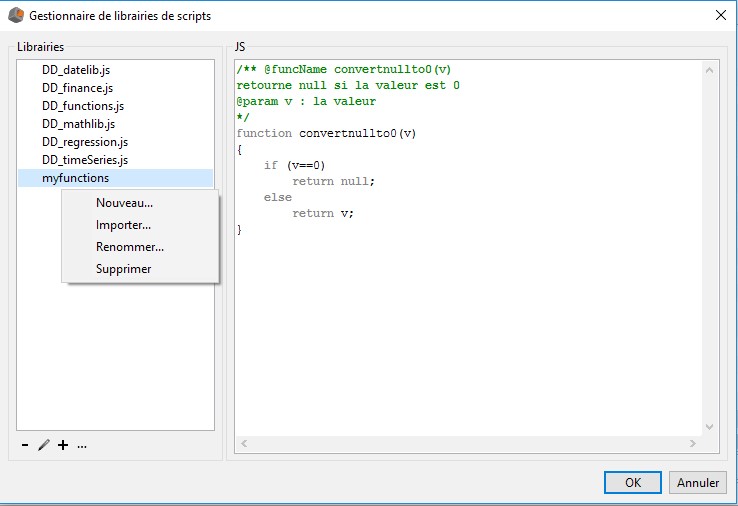Screen dimensions: 738x506
Task: Click the minus icon to remove library
Action: pyautogui.click(x=25, y=445)
